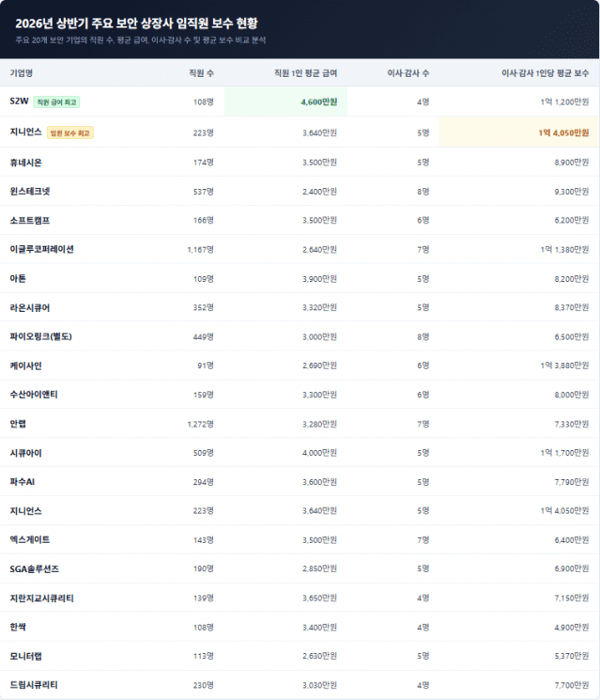Click the 7명 director count in 안랩 row

click(423, 424)
